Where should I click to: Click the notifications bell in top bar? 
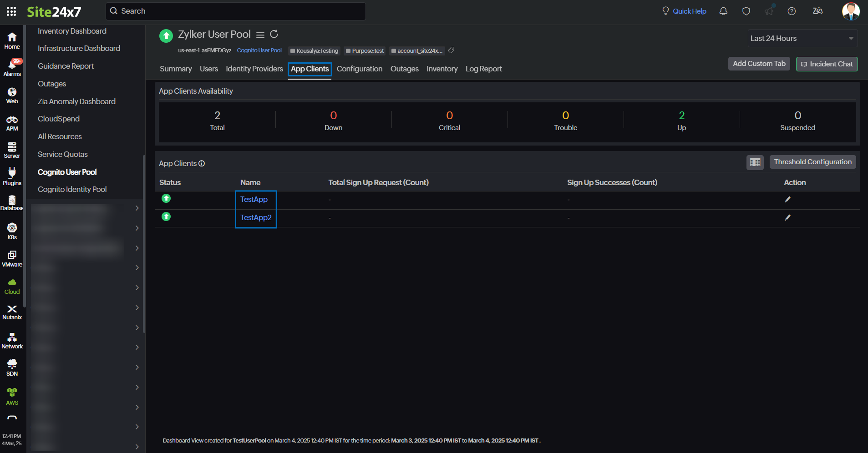(723, 11)
